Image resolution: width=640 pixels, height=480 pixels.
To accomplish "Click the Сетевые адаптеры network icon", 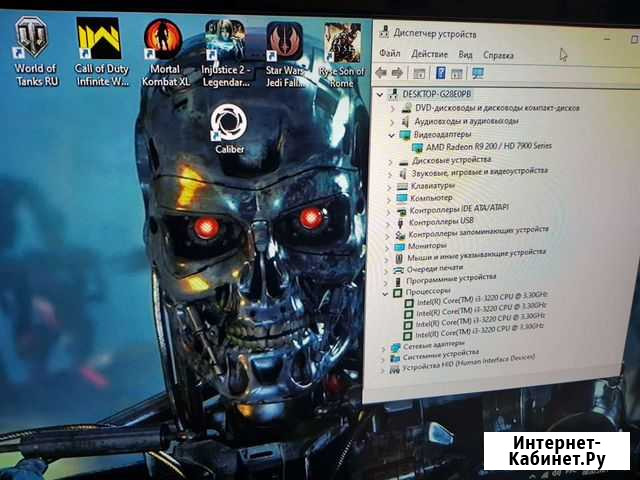I will point(395,348).
